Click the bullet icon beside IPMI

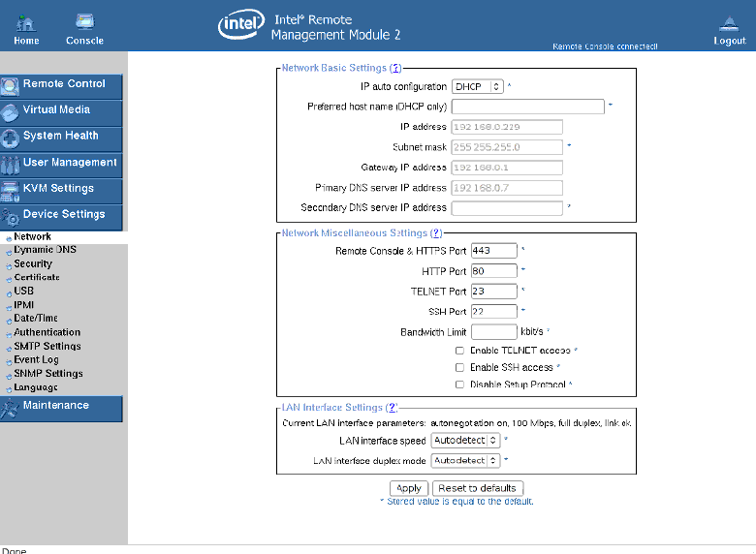(x=9, y=307)
